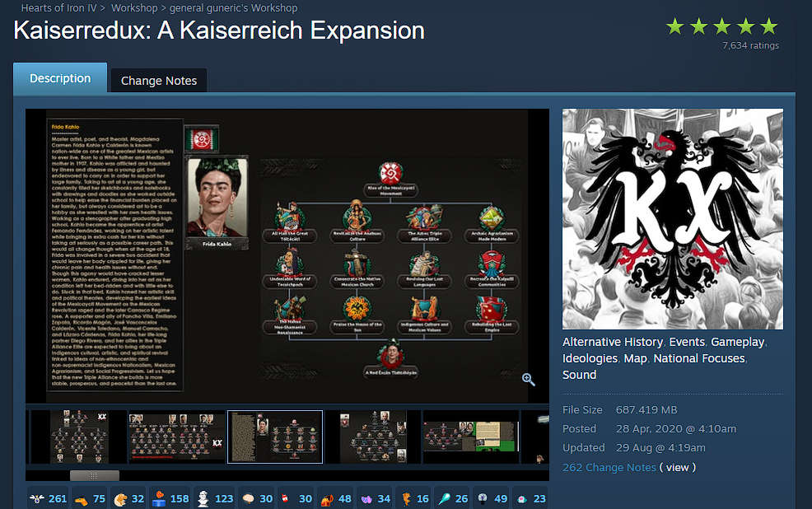Click the globe award showing 49
The width and height of the screenshot is (812, 509).
pyautogui.click(x=484, y=497)
